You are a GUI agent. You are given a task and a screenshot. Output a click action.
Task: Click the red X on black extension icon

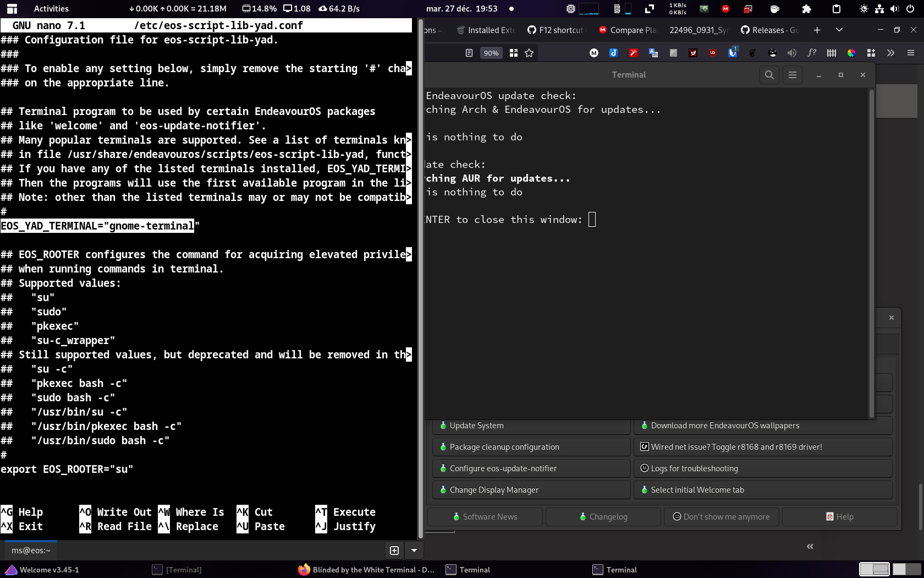coord(693,53)
